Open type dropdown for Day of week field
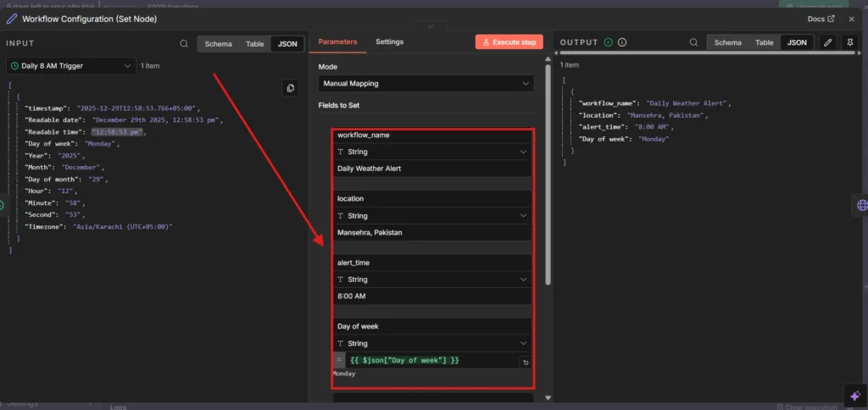Screen dimensions: 868x410 click(x=432, y=344)
